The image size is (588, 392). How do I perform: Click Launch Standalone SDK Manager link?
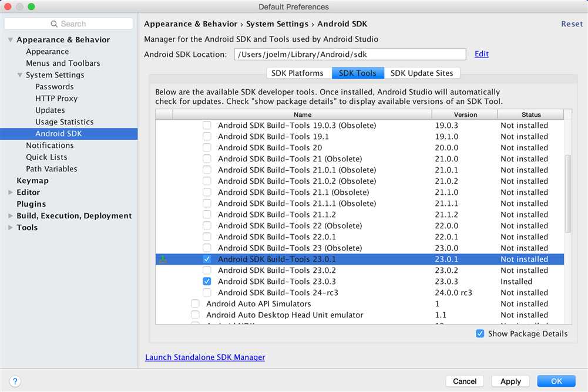click(205, 357)
